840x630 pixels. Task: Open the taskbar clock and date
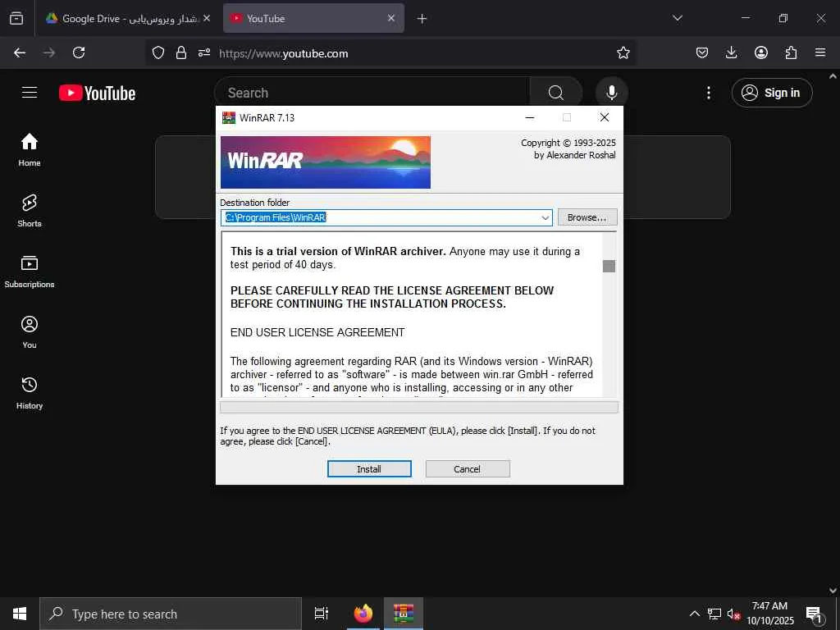(x=769, y=614)
